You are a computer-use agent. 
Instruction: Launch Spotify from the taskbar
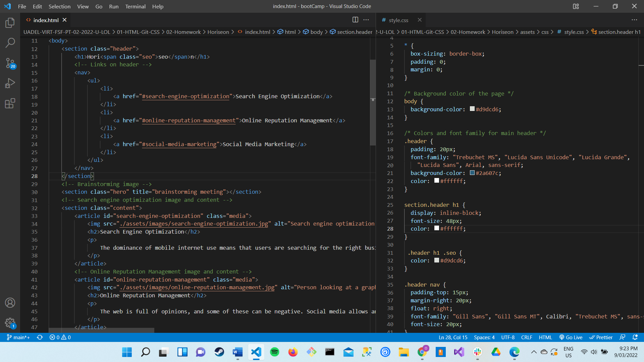click(x=274, y=352)
